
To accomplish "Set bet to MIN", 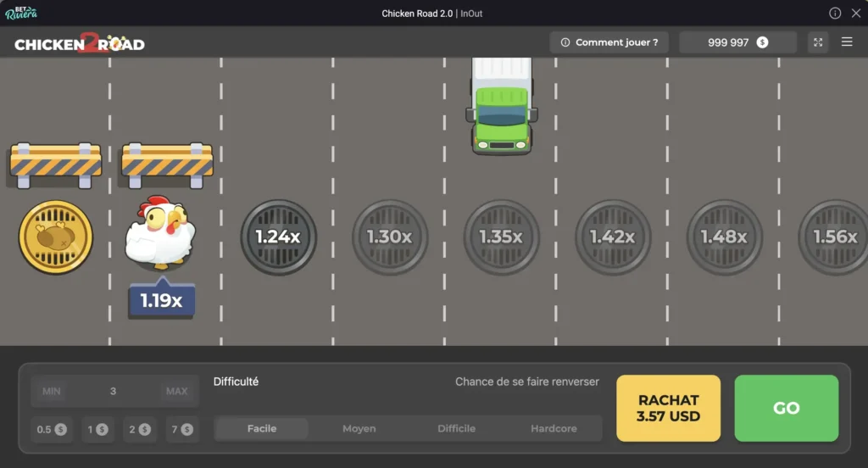I will [52, 392].
